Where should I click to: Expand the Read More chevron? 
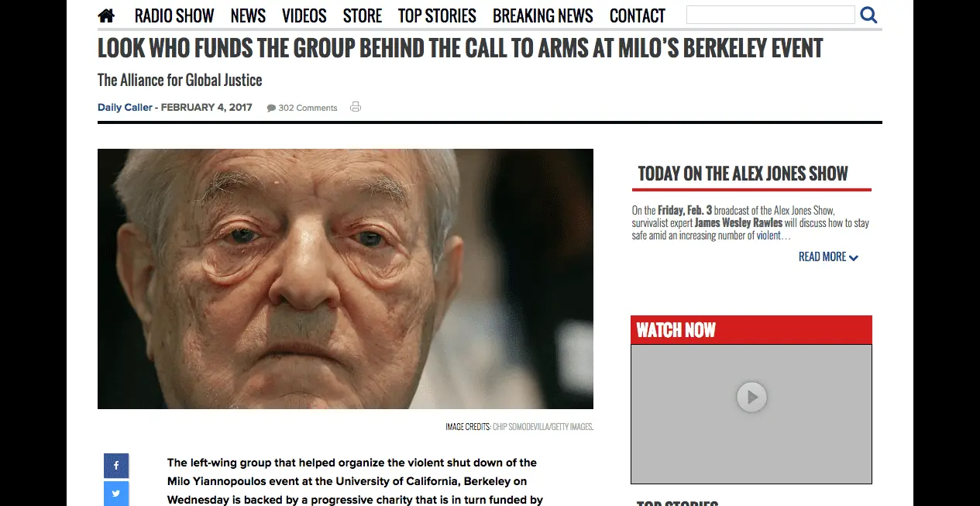click(854, 258)
